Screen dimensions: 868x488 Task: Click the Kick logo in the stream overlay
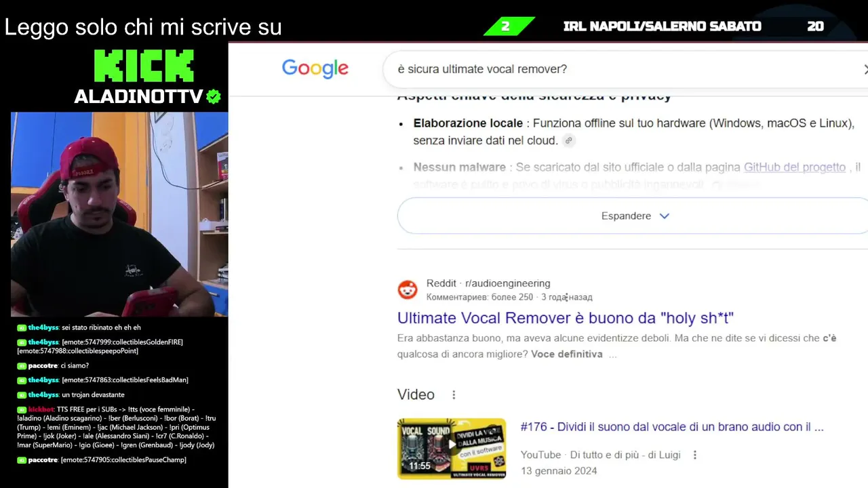144,66
